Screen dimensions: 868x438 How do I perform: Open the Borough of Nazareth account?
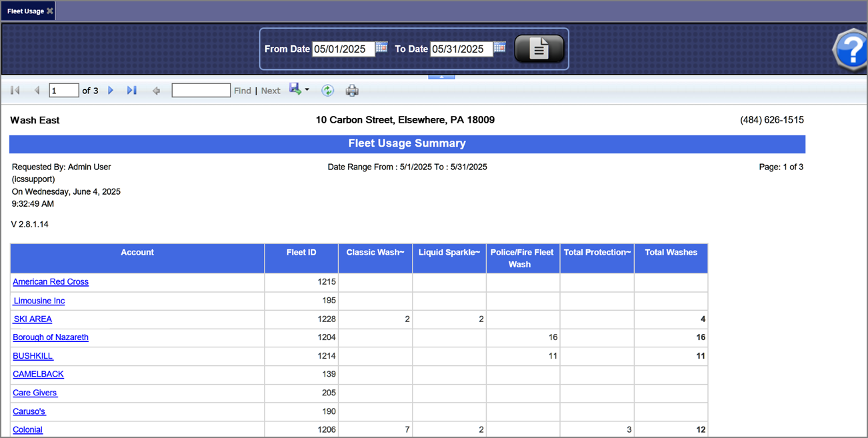point(51,337)
